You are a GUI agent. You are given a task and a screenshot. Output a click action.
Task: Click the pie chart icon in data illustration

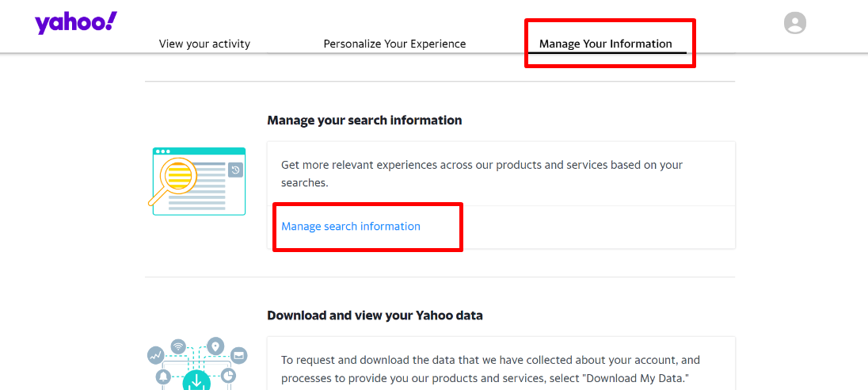click(x=228, y=376)
